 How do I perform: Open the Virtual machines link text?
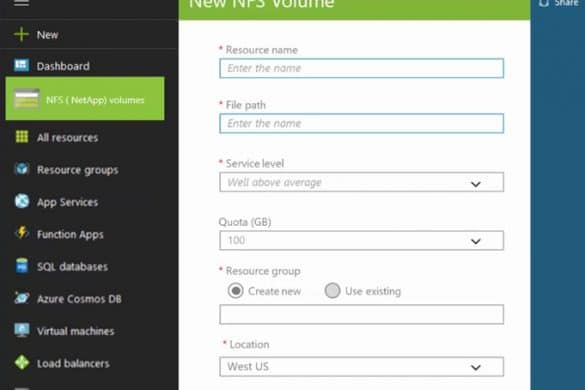[75, 331]
